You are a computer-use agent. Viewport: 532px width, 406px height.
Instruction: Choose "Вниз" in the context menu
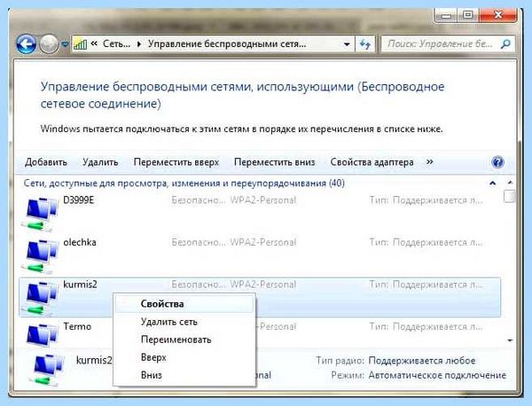tap(184, 375)
